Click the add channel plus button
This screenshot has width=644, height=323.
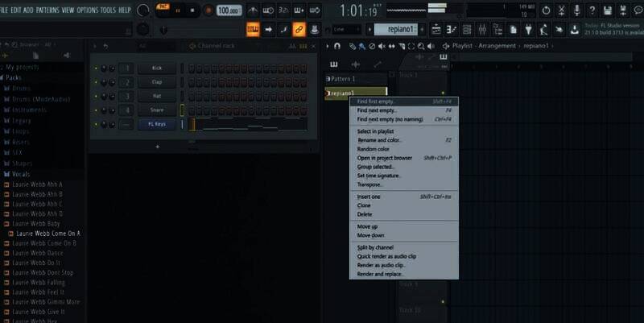tap(157, 147)
